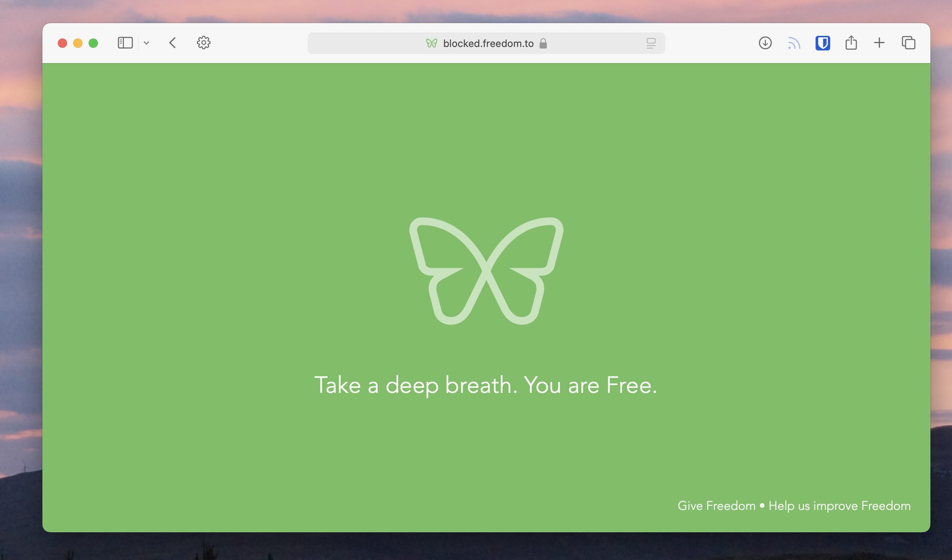Click the green full-screen window button
952x560 pixels.
(x=93, y=43)
